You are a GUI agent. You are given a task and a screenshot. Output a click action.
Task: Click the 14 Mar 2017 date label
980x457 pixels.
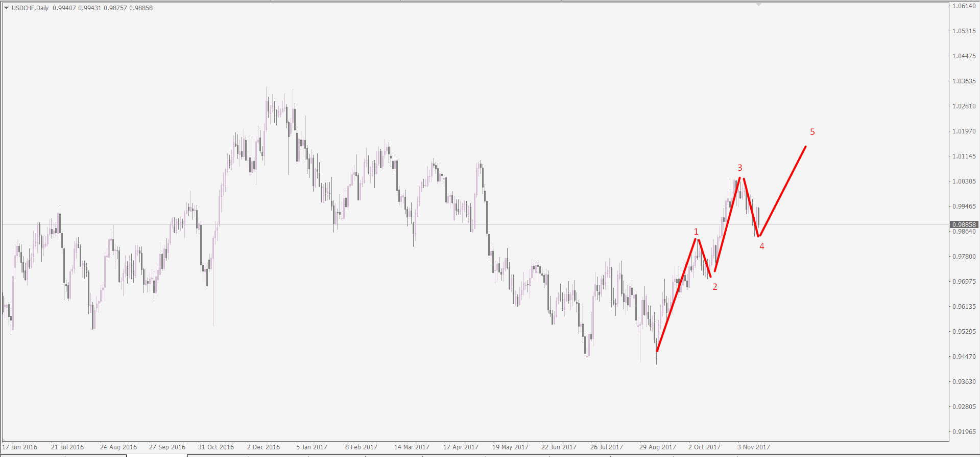point(412,447)
